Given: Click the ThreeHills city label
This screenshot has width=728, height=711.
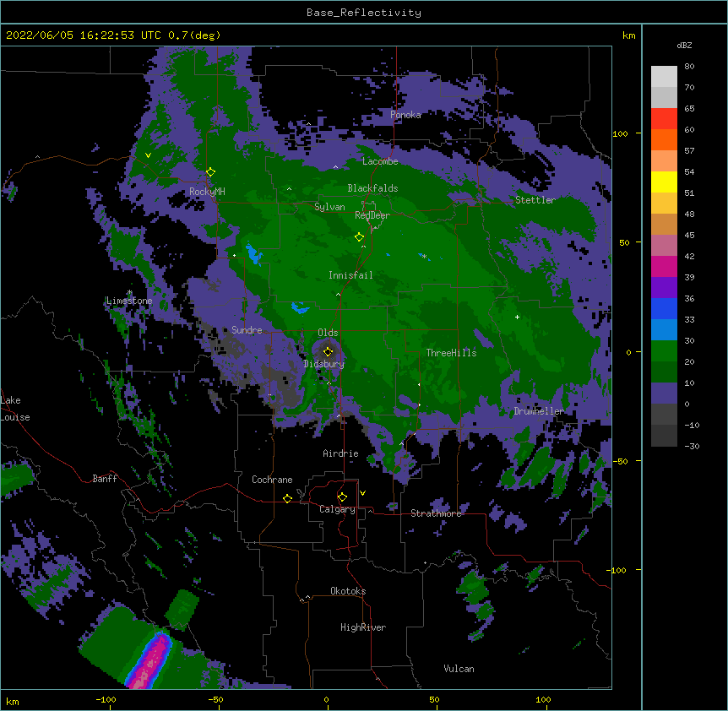Looking at the screenshot, I should click(451, 353).
